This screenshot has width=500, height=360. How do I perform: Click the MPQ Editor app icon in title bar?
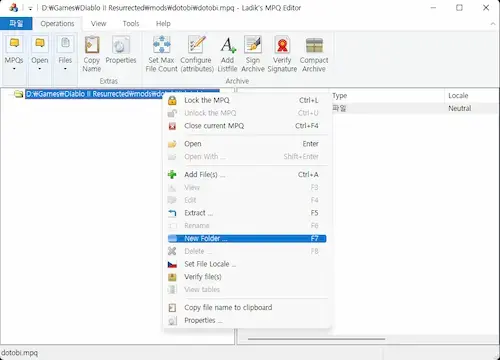pos(13,8)
